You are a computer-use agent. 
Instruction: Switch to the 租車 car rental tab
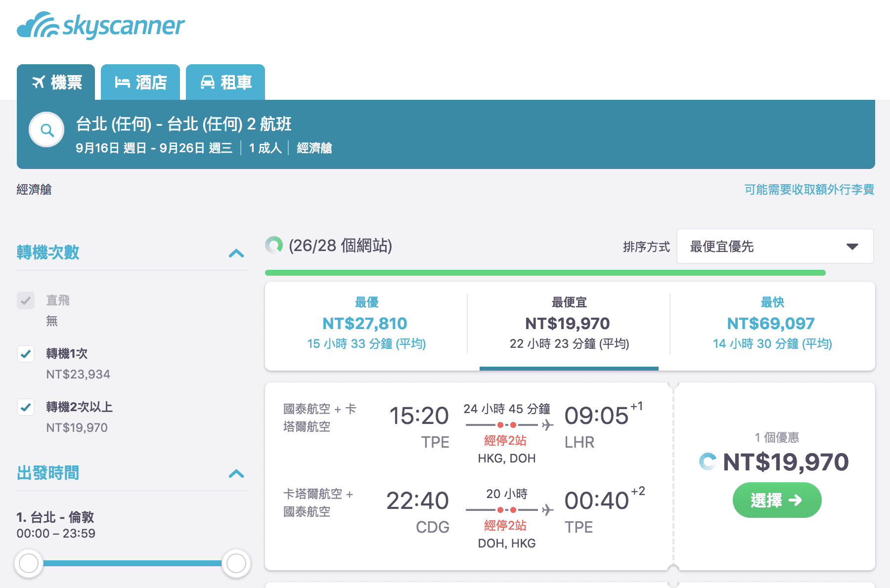coord(225,82)
